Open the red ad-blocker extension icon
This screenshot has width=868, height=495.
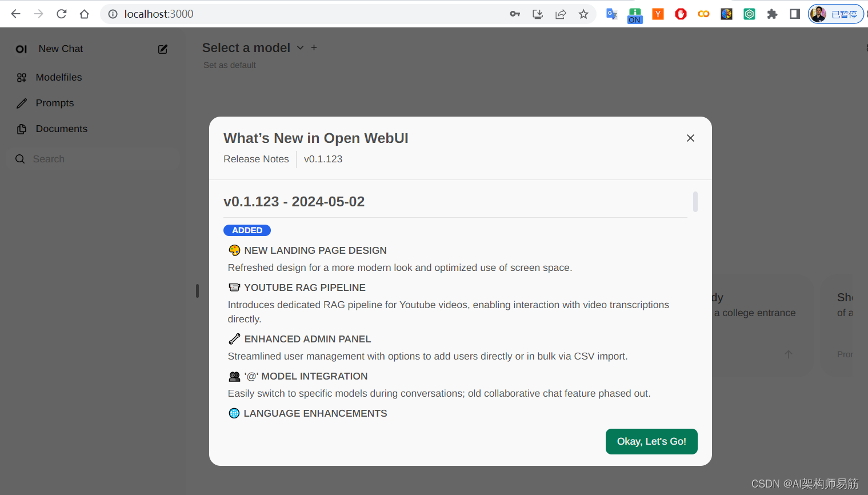coord(681,14)
